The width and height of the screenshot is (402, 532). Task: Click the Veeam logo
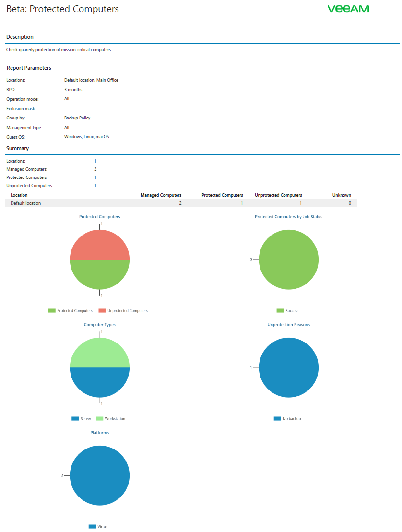coord(348,9)
